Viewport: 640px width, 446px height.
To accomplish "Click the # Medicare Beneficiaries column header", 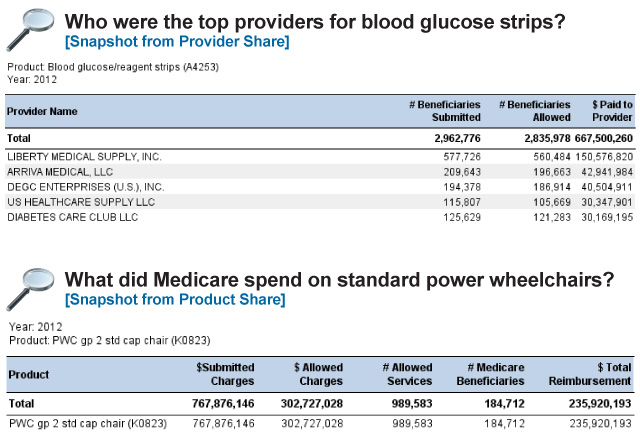I will (x=490, y=374).
